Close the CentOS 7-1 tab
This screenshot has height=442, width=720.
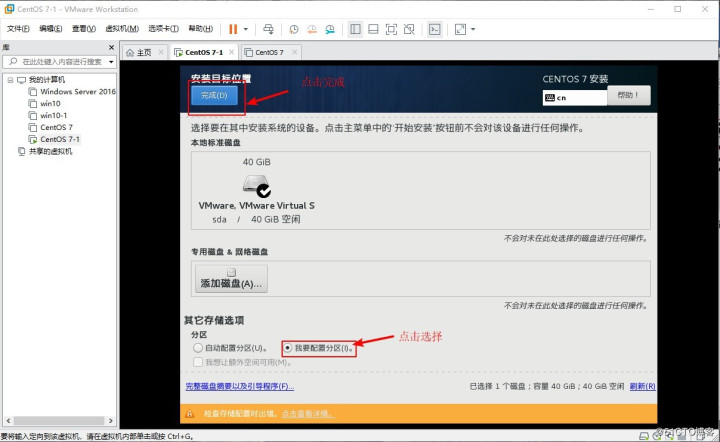[231, 52]
